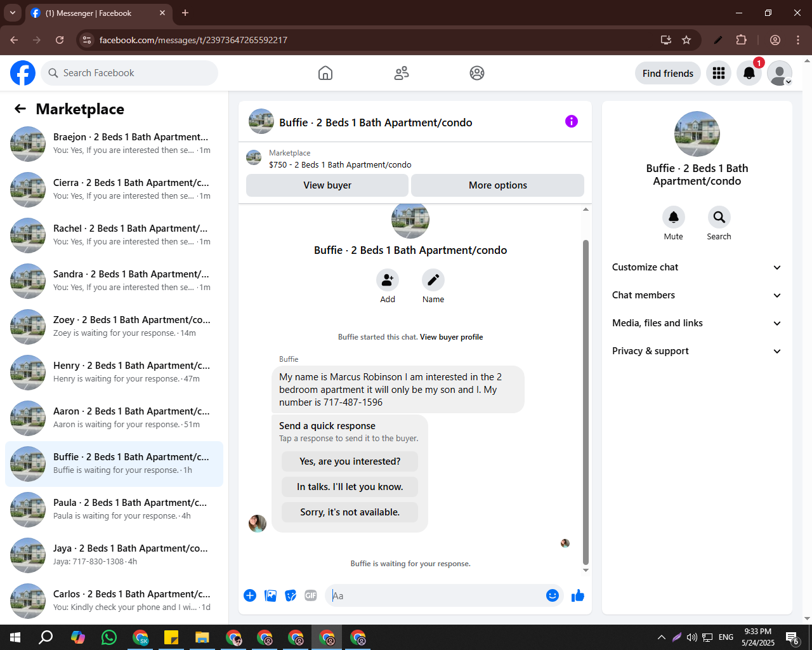Image resolution: width=812 pixels, height=650 pixels.
Task: Open Jaya conversation
Action: pos(114,555)
